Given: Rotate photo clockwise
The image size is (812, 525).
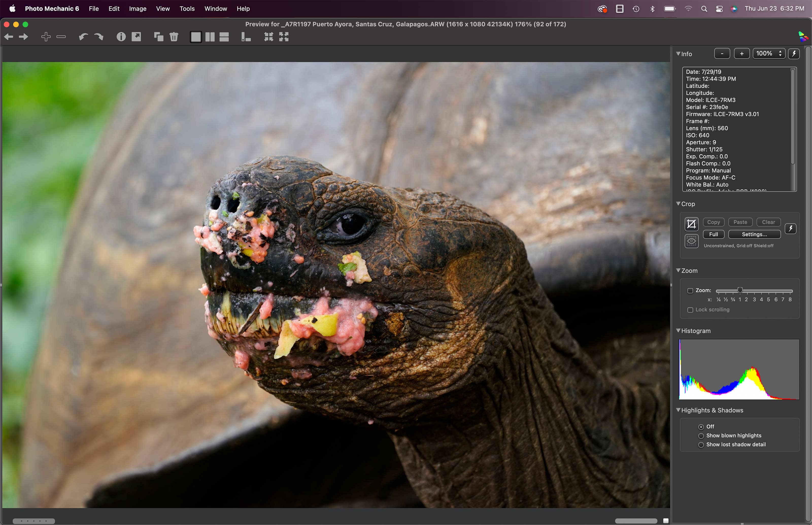Looking at the screenshot, I should pyautogui.click(x=98, y=37).
